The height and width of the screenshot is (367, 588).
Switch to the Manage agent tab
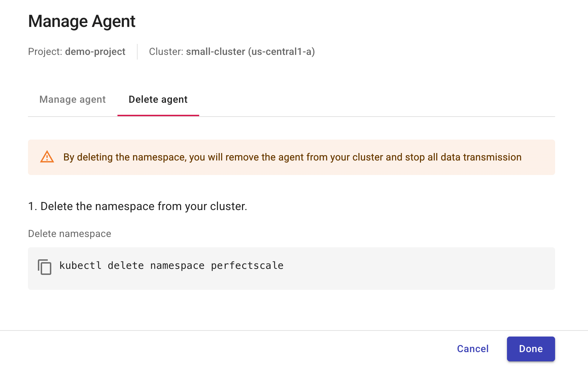click(72, 100)
